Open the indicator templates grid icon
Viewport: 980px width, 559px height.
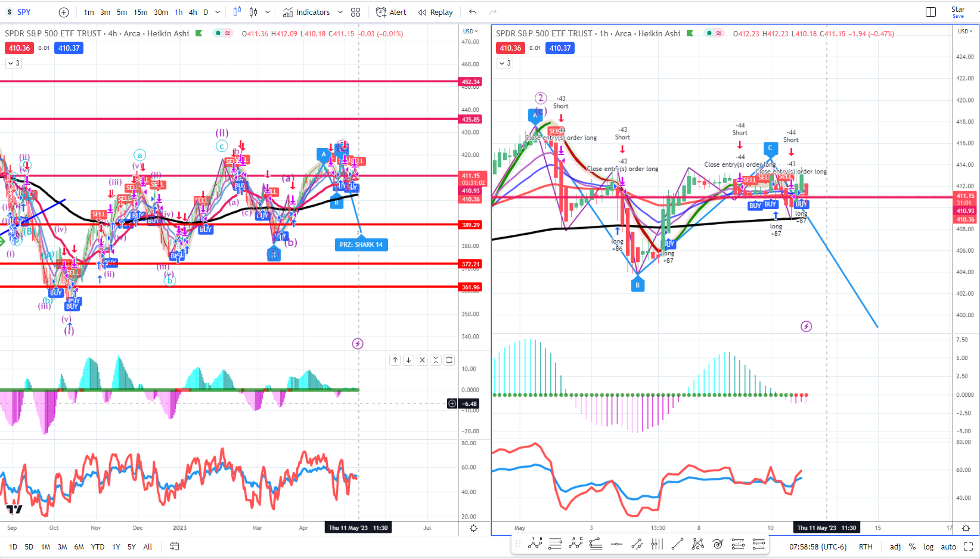click(x=356, y=12)
